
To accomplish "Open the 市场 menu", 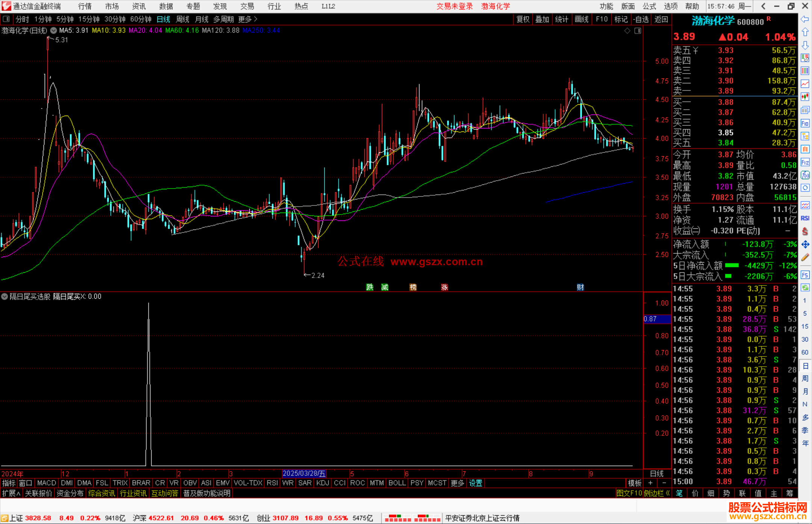I will point(112,6).
